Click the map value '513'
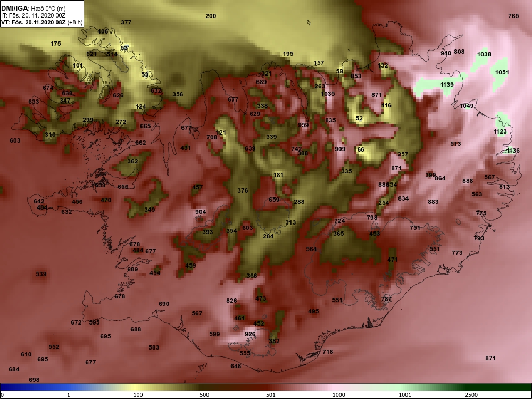This screenshot has width=532, height=399. (x=456, y=144)
